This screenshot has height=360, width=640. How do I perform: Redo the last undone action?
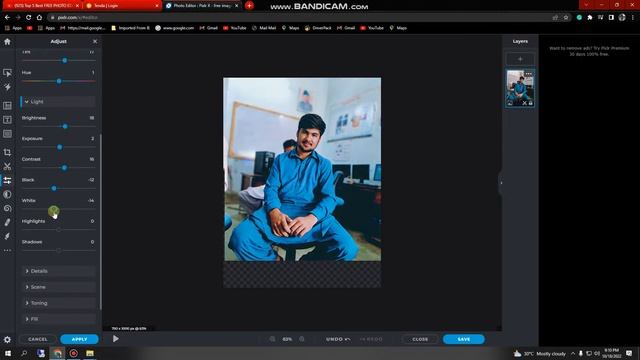pos(371,339)
